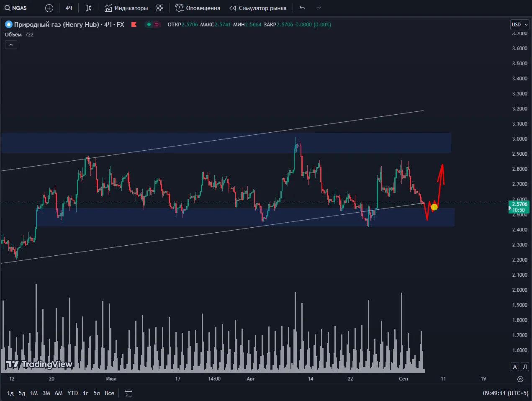The image size is (532, 401).
Task: Click the red flag icon
Action: (x=134, y=24)
